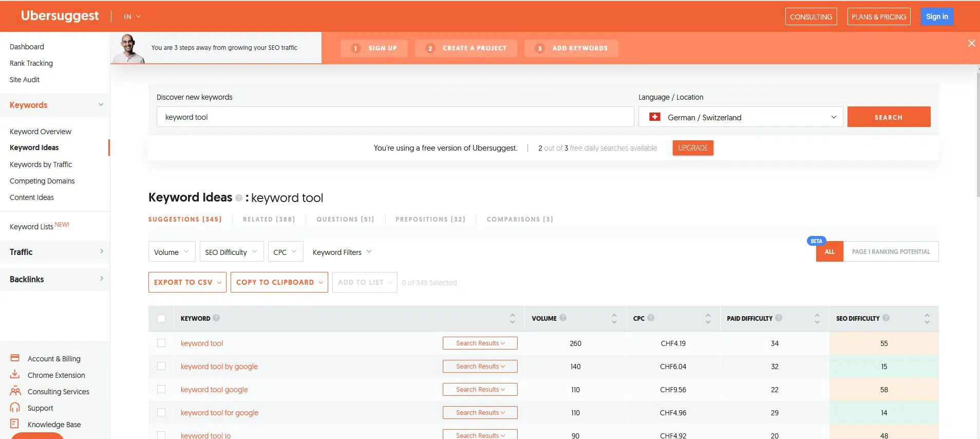This screenshot has height=439, width=980.
Task: Click the Consulting Services people icon
Action: 15,391
